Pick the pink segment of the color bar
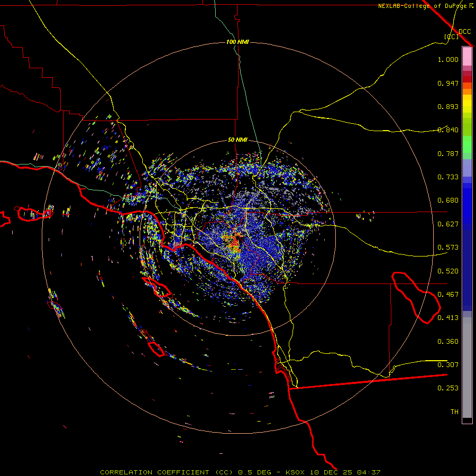Screen dimensions: 476x476 tap(467, 56)
